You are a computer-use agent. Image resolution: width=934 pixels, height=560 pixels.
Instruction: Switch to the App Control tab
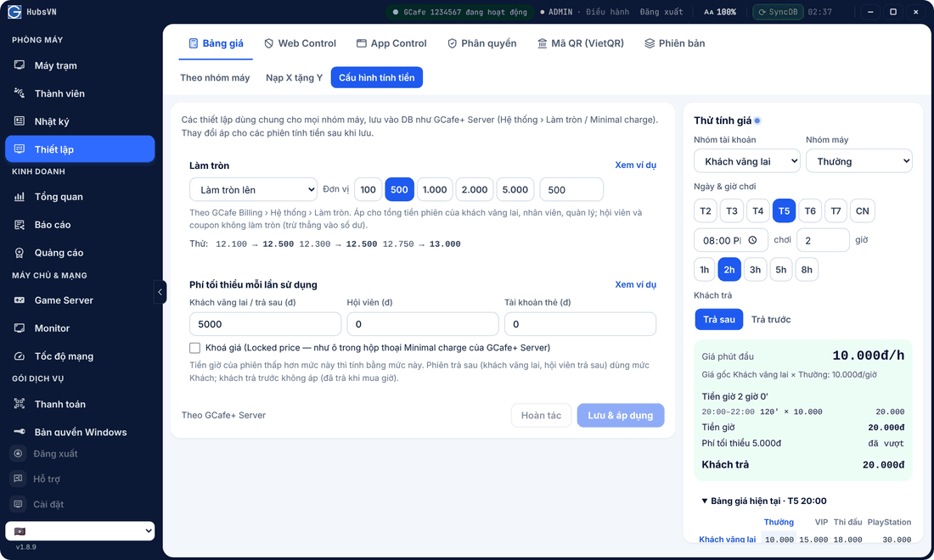[391, 43]
